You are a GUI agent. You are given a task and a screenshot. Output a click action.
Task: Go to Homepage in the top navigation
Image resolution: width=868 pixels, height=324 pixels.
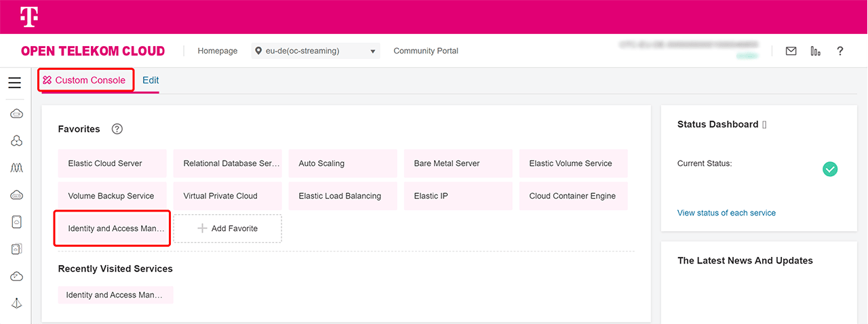coord(217,51)
